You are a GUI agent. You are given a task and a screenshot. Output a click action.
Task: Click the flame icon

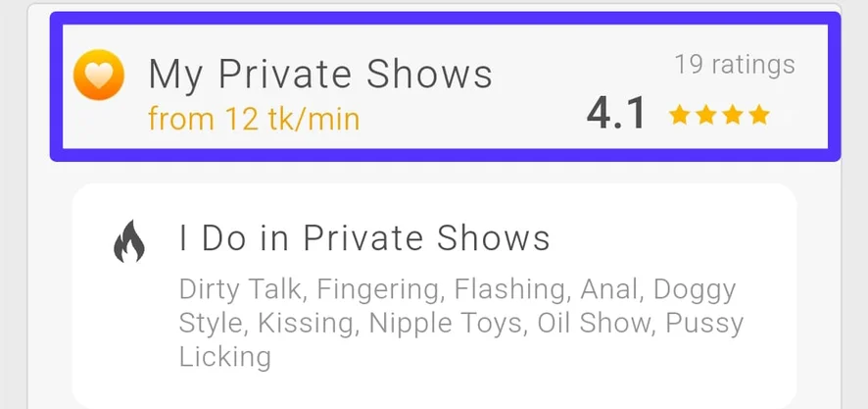tap(129, 241)
